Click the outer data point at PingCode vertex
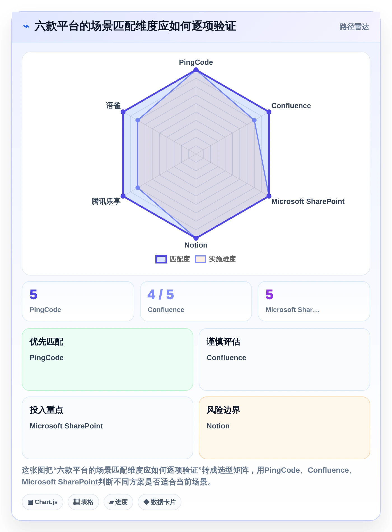This screenshot has width=392, height=532. click(x=196, y=70)
